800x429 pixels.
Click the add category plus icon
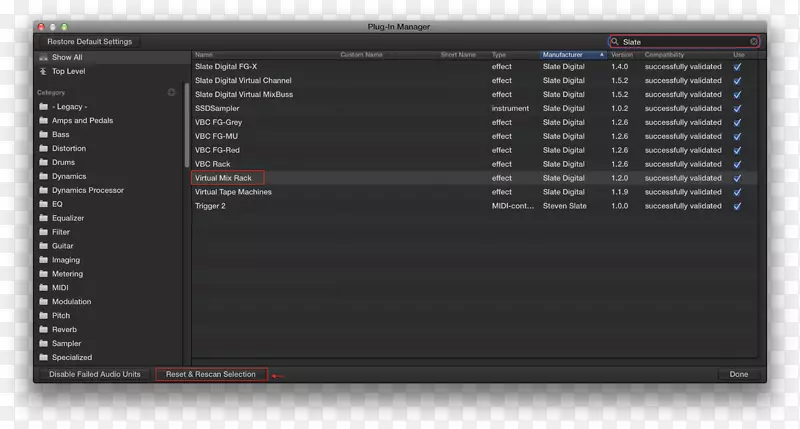pyautogui.click(x=171, y=92)
